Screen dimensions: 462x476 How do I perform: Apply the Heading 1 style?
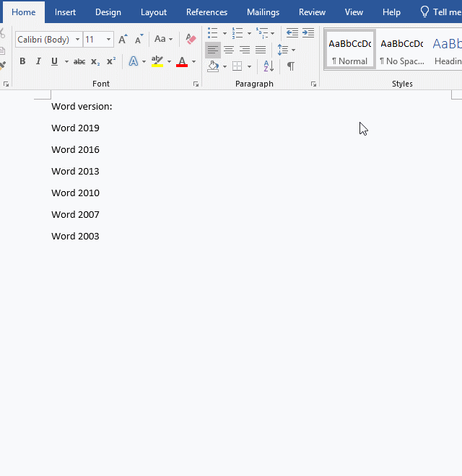pyautogui.click(x=447, y=50)
